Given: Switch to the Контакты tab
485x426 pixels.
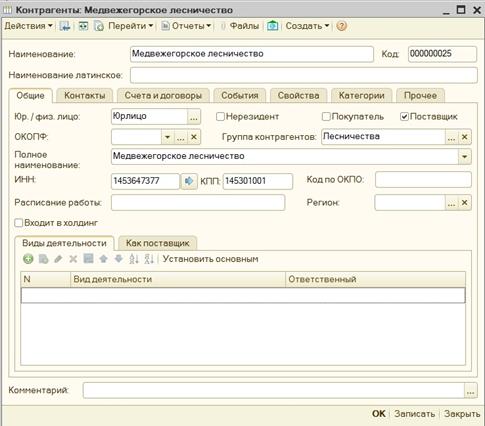Looking at the screenshot, I should [85, 96].
